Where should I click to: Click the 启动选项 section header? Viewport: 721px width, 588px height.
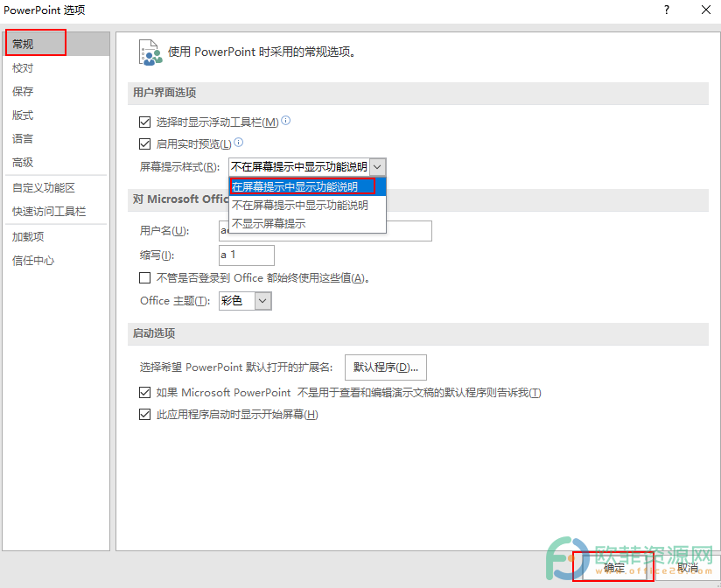(417, 333)
